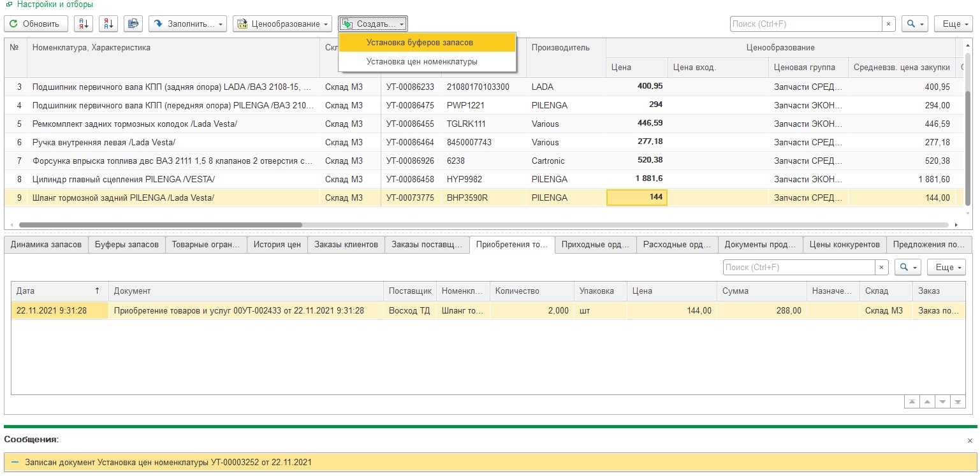This screenshot has height=476, width=980.
Task: Open the top magnifier search options dropdown
Action: [x=916, y=24]
